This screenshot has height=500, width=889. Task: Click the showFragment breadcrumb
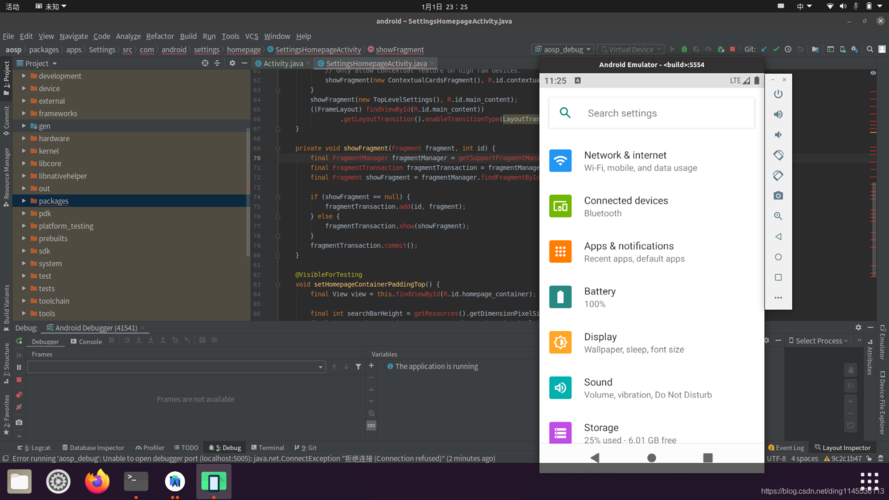396,49
